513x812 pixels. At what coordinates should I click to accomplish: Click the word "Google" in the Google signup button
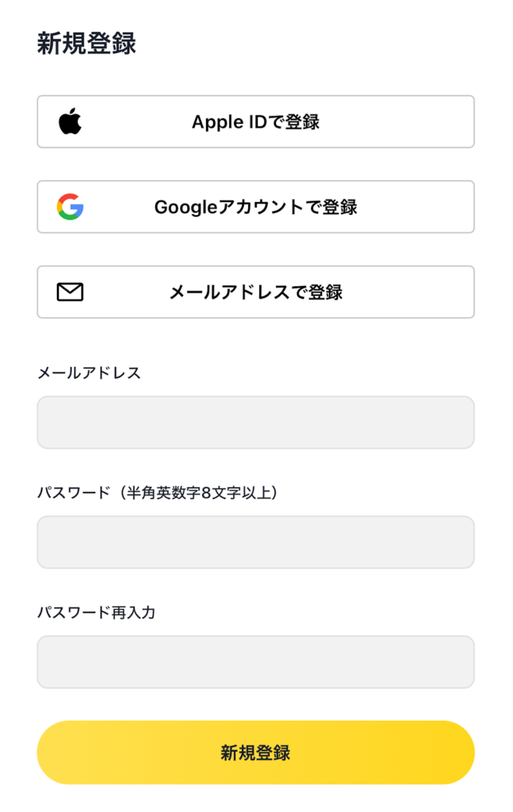(x=180, y=207)
